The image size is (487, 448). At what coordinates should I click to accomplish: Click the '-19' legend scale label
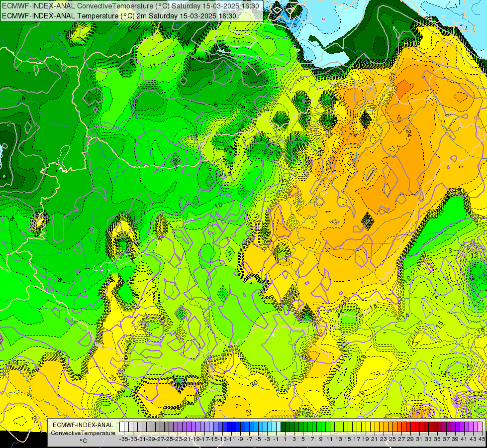[195, 440]
